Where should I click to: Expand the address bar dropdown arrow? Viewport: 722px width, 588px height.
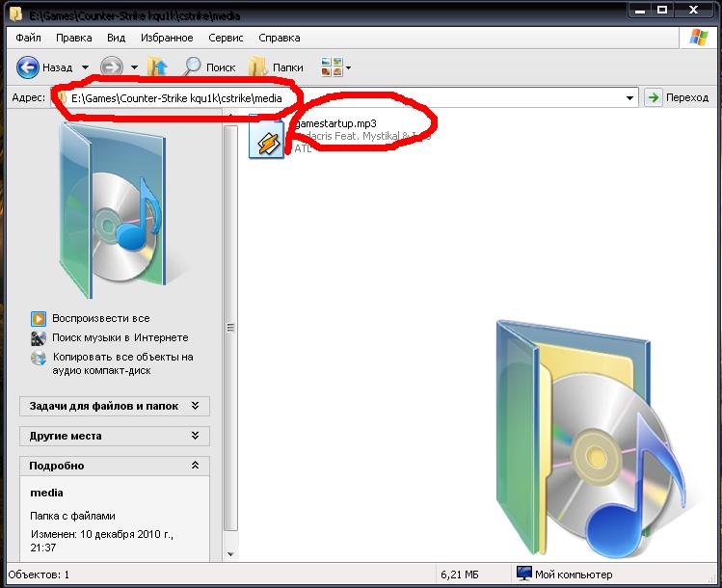pos(629,98)
